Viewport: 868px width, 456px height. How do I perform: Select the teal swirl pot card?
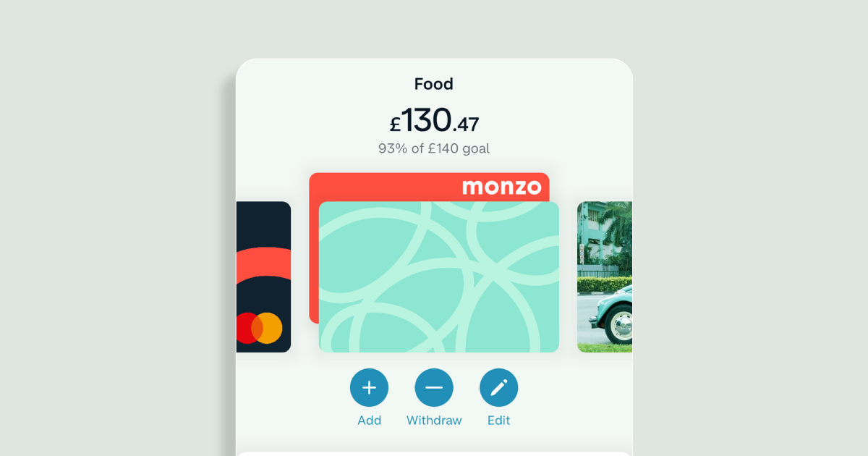439,276
